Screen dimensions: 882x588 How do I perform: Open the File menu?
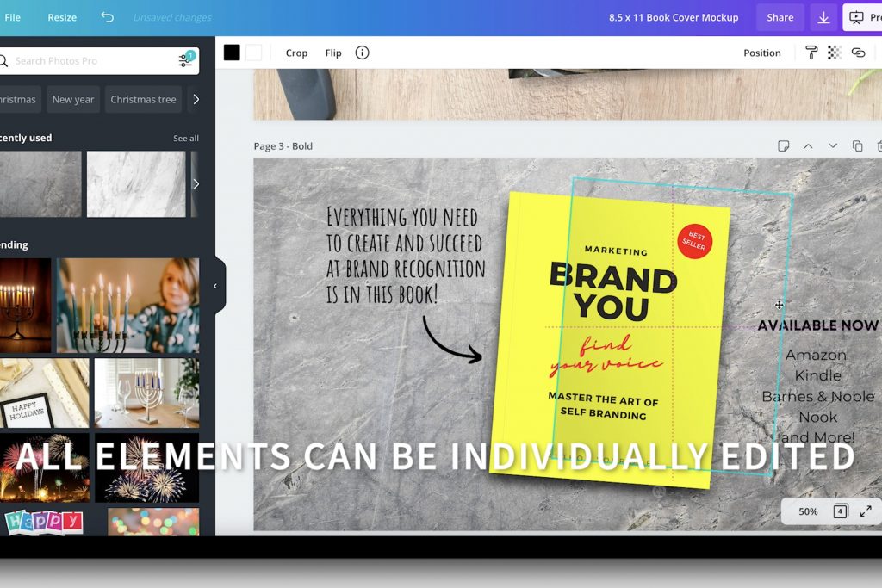13,17
